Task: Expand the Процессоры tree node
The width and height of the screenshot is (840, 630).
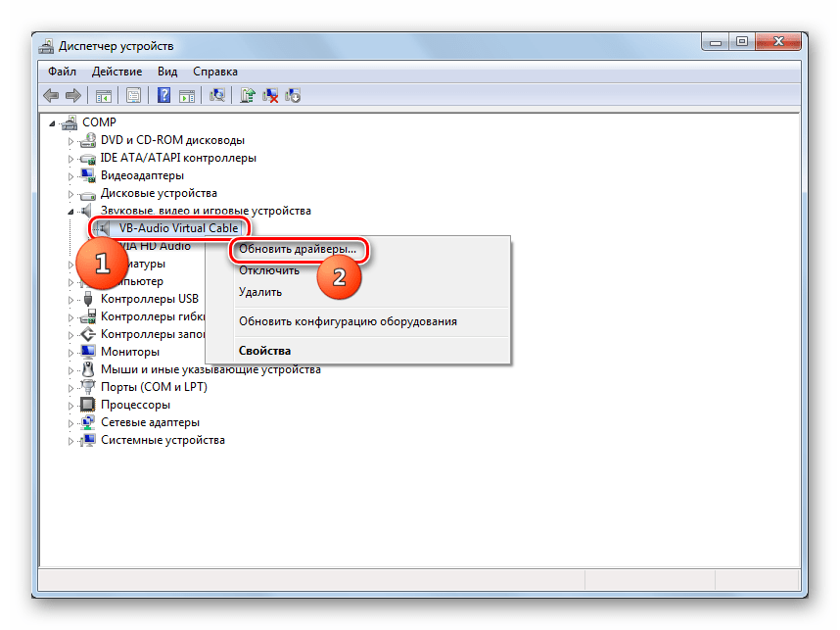Action: click(70, 405)
